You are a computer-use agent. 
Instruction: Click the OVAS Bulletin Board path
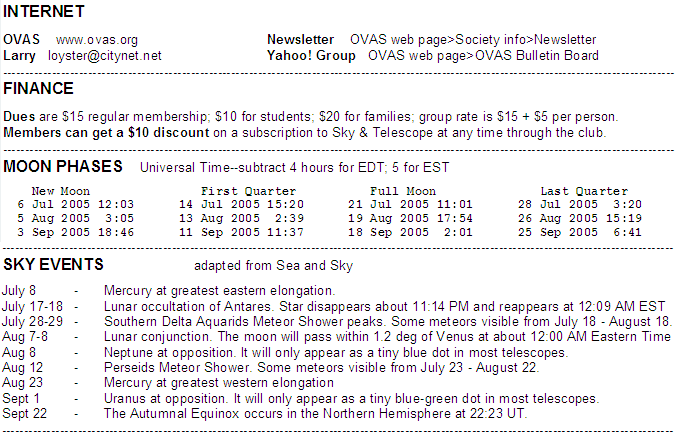tap(483, 56)
